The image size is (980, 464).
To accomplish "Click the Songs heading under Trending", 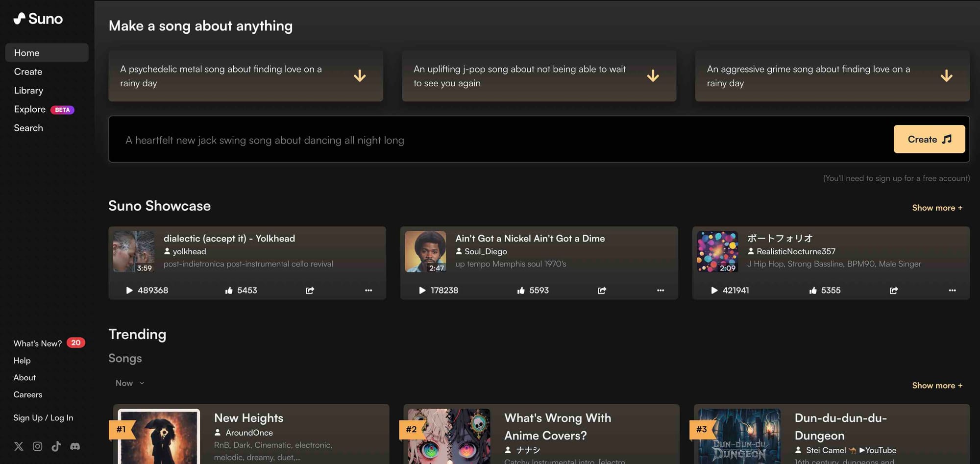I will 125,358.
